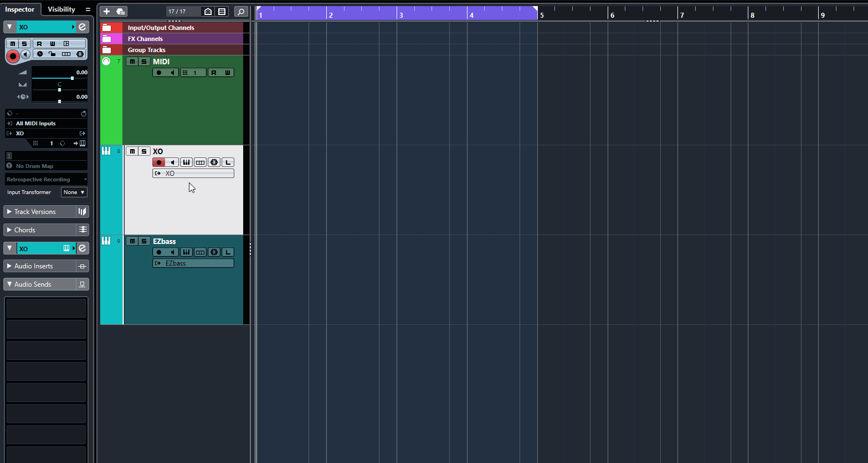Viewport: 868px width, 463px height.
Task: Toggle Record Enable in the Inspector
Action: [13, 56]
